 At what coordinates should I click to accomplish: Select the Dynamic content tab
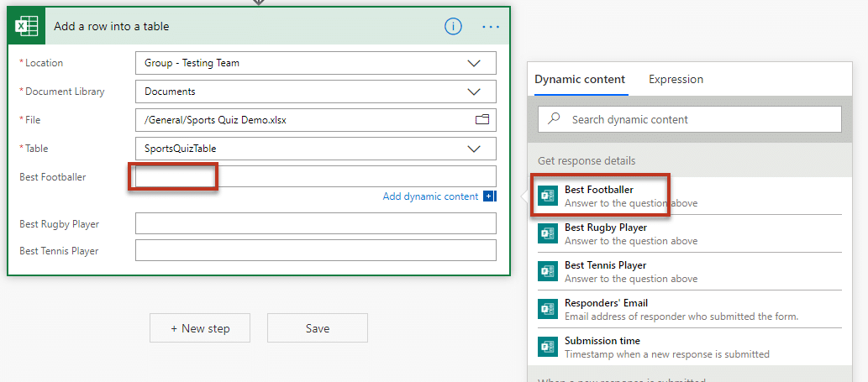click(x=580, y=79)
